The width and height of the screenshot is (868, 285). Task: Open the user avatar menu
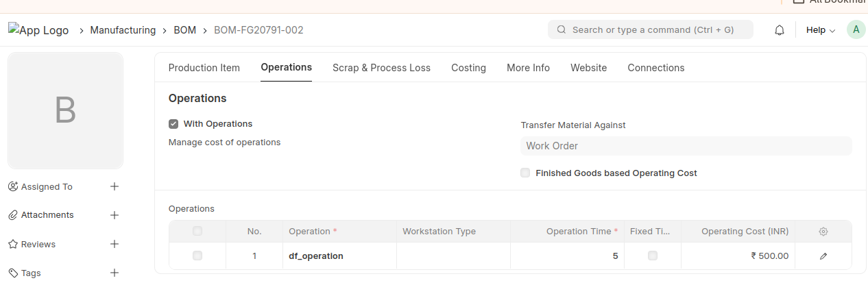(856, 29)
